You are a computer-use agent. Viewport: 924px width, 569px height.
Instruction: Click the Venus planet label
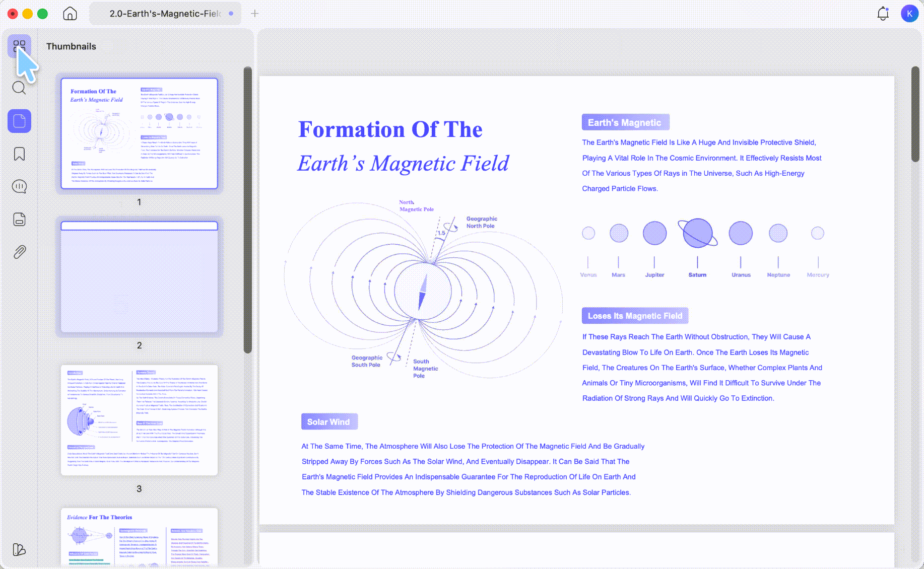point(588,275)
